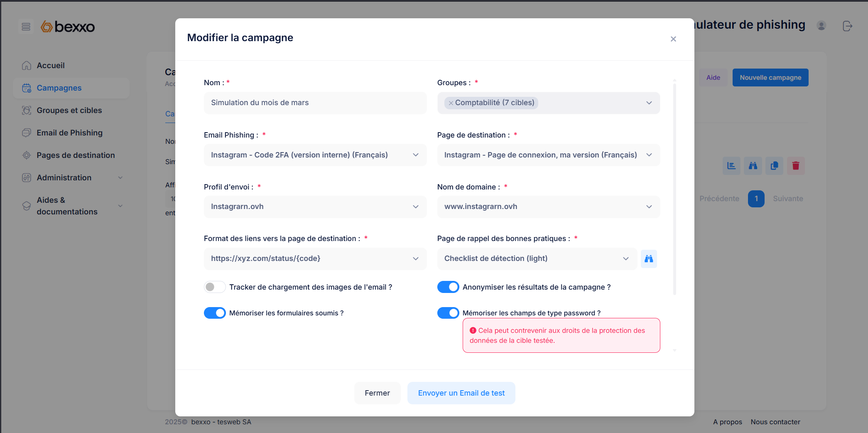This screenshot has width=868, height=433.
Task: Click the Nom campaign name field
Action: coord(315,103)
